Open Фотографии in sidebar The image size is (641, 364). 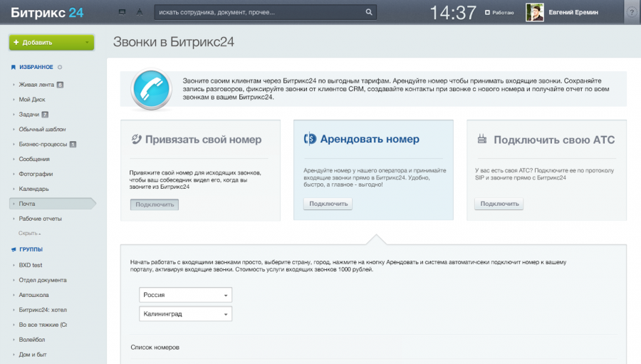click(x=36, y=174)
